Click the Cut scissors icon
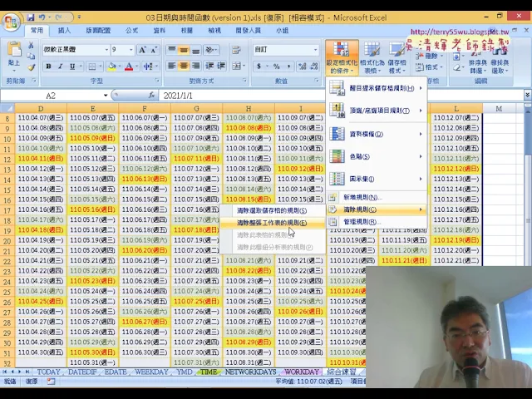The height and width of the screenshot is (399, 532). (31, 45)
